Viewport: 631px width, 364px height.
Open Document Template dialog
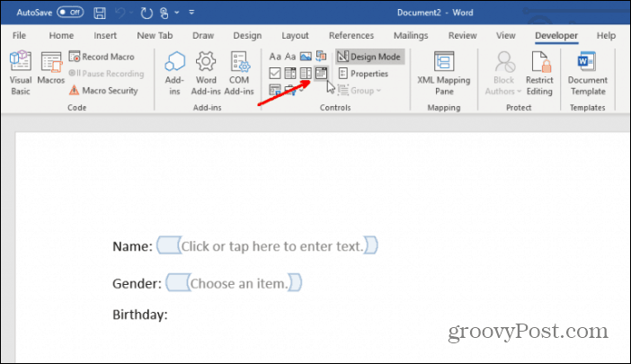588,73
